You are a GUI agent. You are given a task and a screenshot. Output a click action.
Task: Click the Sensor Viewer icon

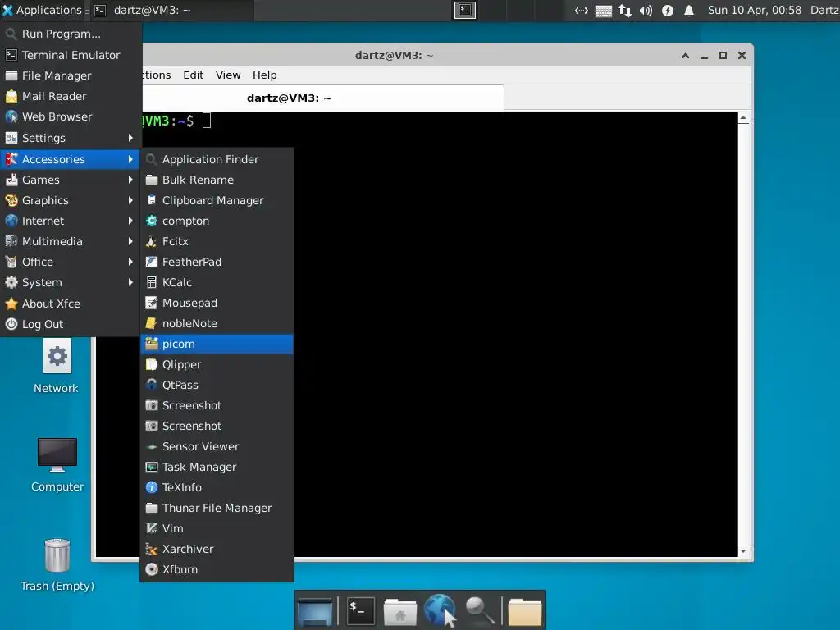pyautogui.click(x=152, y=446)
